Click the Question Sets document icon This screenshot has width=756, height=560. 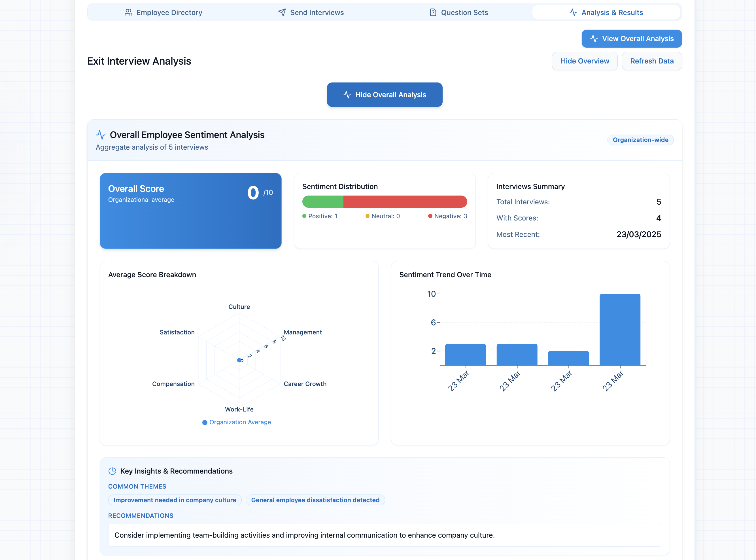coord(433,12)
